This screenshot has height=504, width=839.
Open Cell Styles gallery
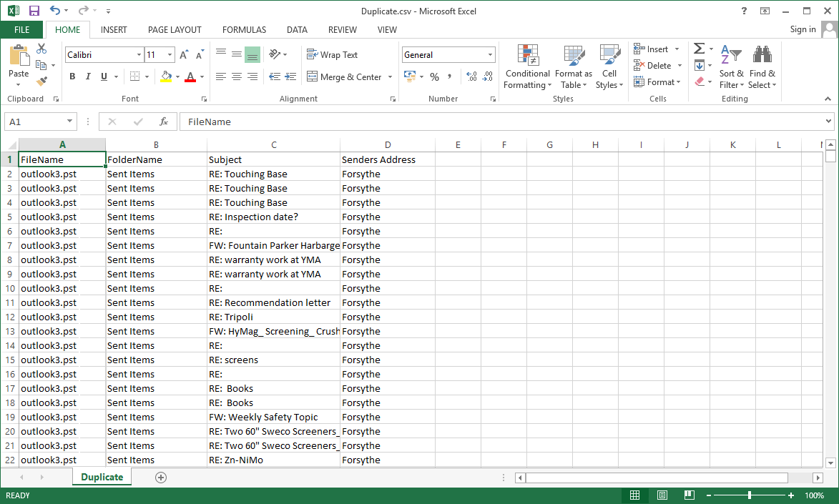(x=609, y=67)
